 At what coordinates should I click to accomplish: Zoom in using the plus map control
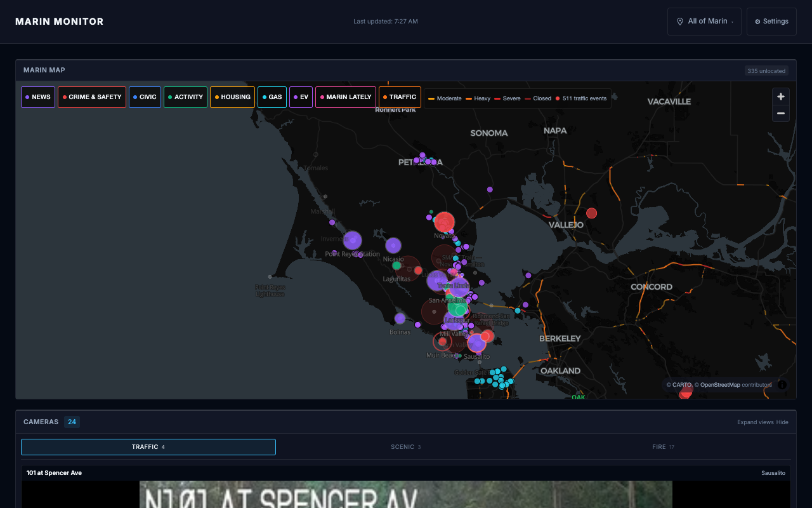coord(780,97)
